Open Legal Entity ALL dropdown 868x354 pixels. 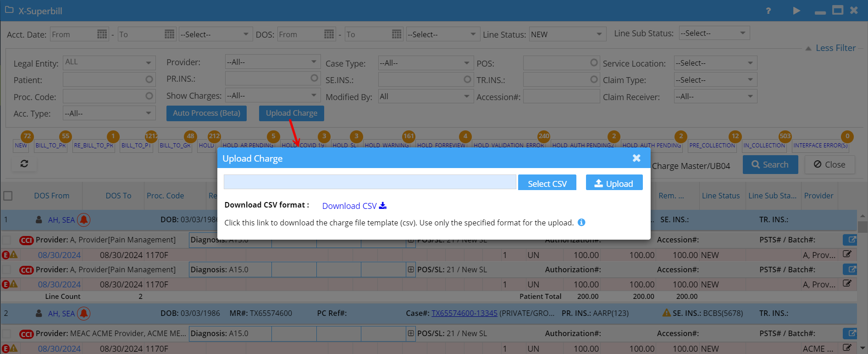[109, 62]
